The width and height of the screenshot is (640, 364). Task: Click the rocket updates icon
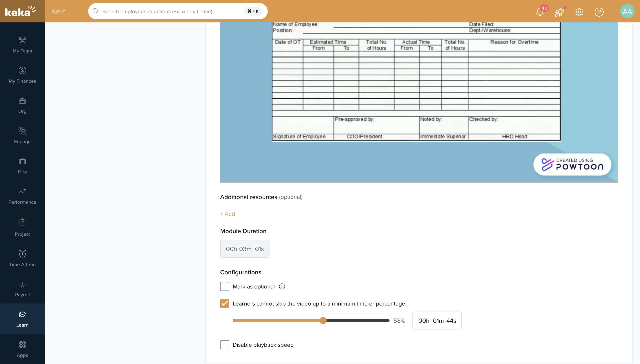(x=559, y=12)
